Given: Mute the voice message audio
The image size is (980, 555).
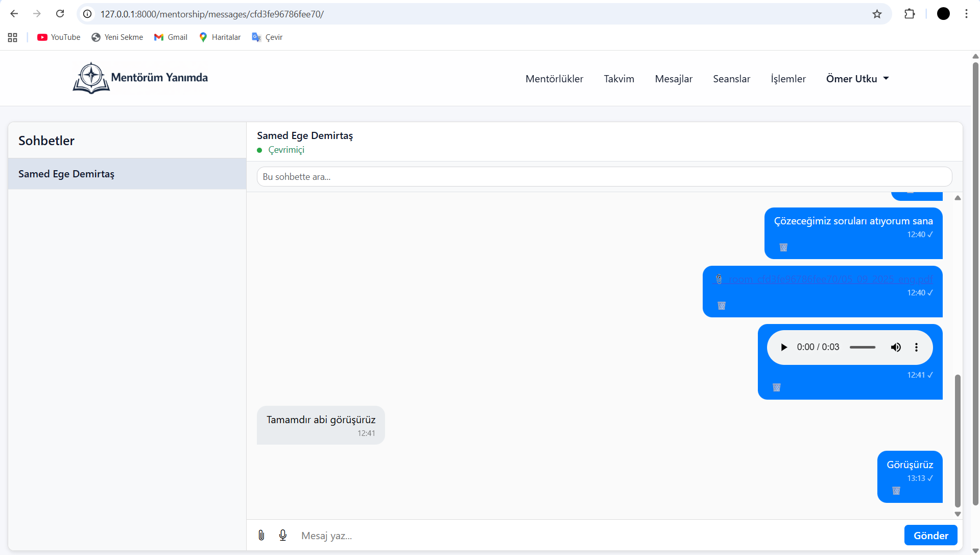Looking at the screenshot, I should pos(896,348).
